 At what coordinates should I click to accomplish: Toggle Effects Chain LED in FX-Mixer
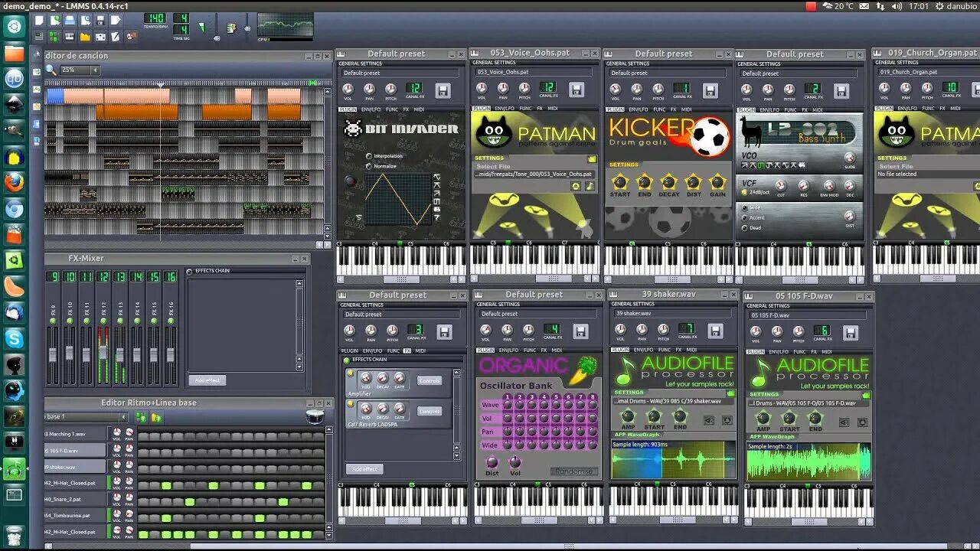[189, 271]
